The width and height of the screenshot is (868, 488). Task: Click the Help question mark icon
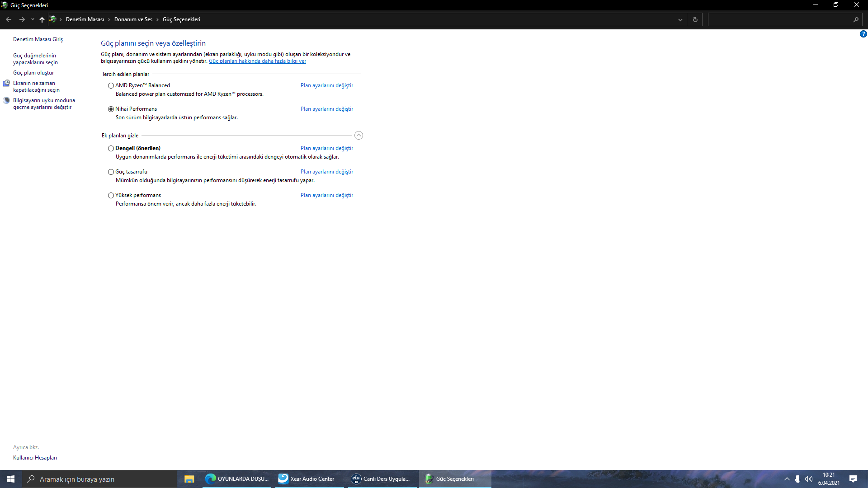[863, 34]
